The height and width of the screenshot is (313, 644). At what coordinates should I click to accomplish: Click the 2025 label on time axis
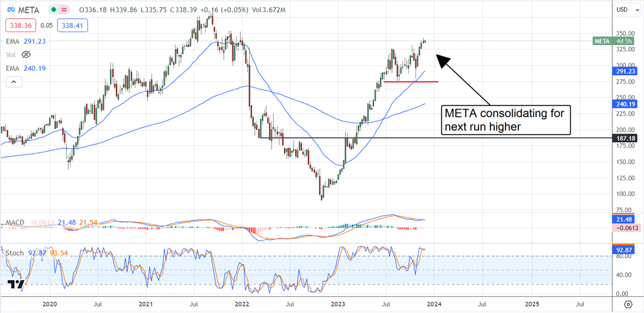tap(532, 304)
